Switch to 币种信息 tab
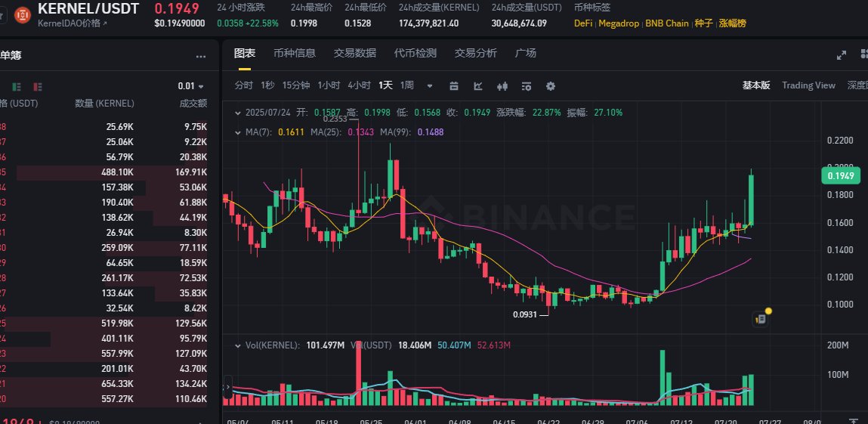This screenshot has width=868, height=424. (x=295, y=53)
